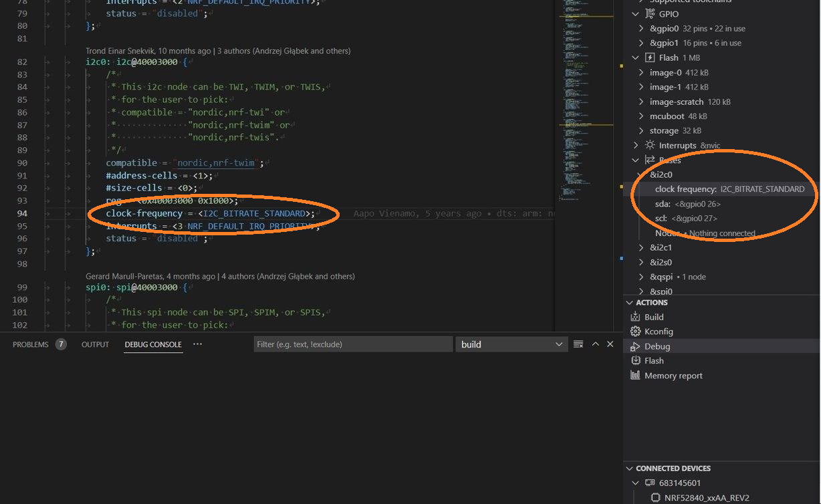Click the NRF52840_xxAA_REV2 chip icon
Screen dimensions: 821x504
coord(655,497)
